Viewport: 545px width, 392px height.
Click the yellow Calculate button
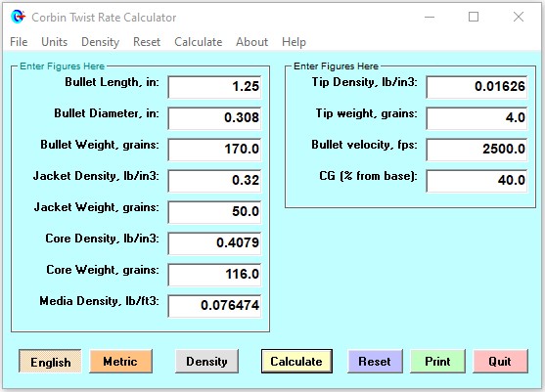coord(296,362)
